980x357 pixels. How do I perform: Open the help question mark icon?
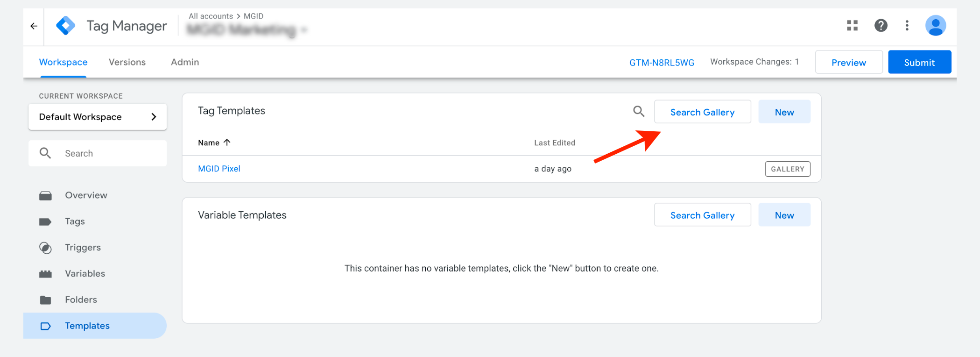point(881,26)
